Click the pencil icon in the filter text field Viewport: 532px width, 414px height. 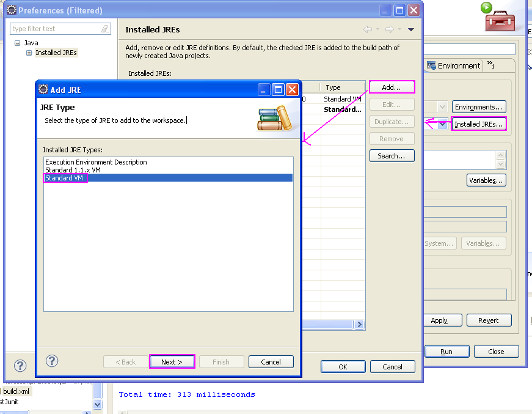[105, 28]
